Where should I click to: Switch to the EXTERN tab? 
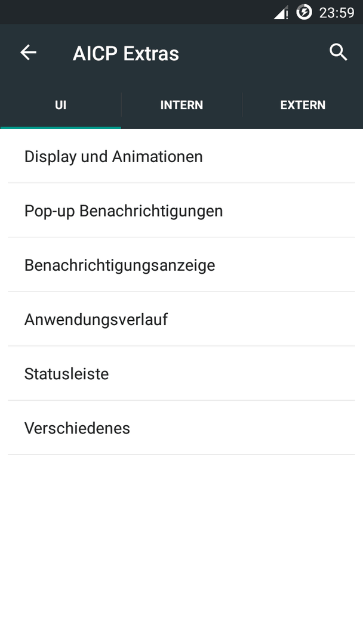pyautogui.click(x=303, y=105)
